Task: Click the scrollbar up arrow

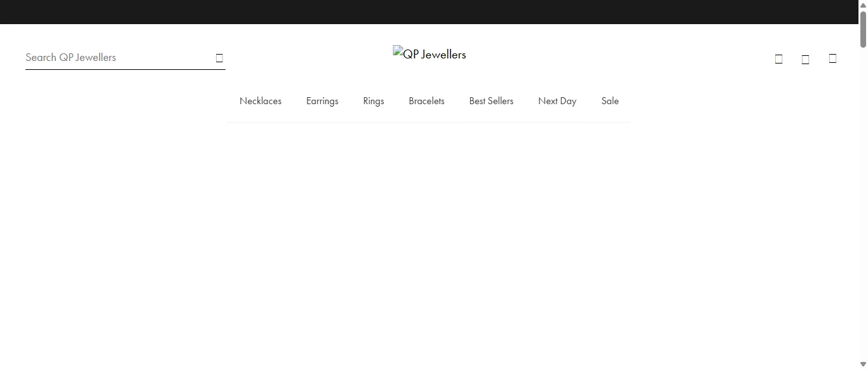Action: pyautogui.click(x=863, y=4)
